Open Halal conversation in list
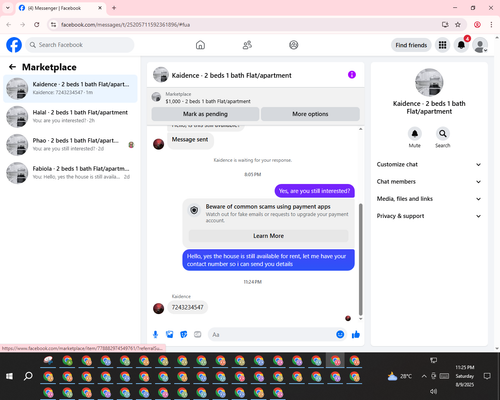The height and width of the screenshot is (400, 500). click(70, 117)
